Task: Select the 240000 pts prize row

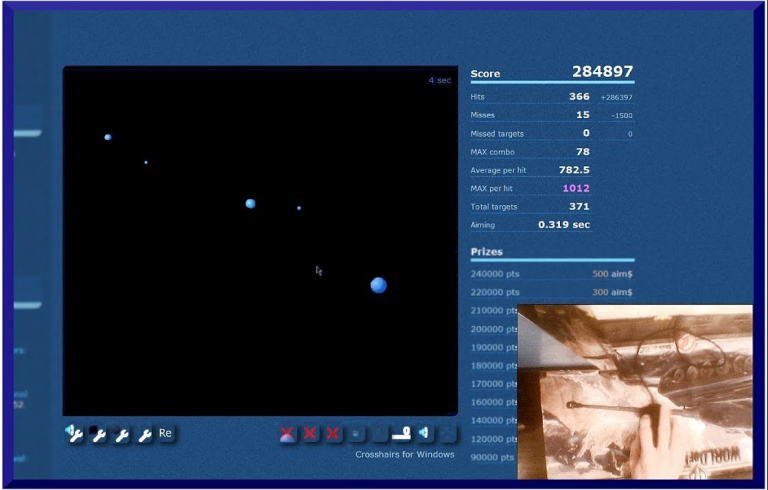Action: (x=552, y=274)
